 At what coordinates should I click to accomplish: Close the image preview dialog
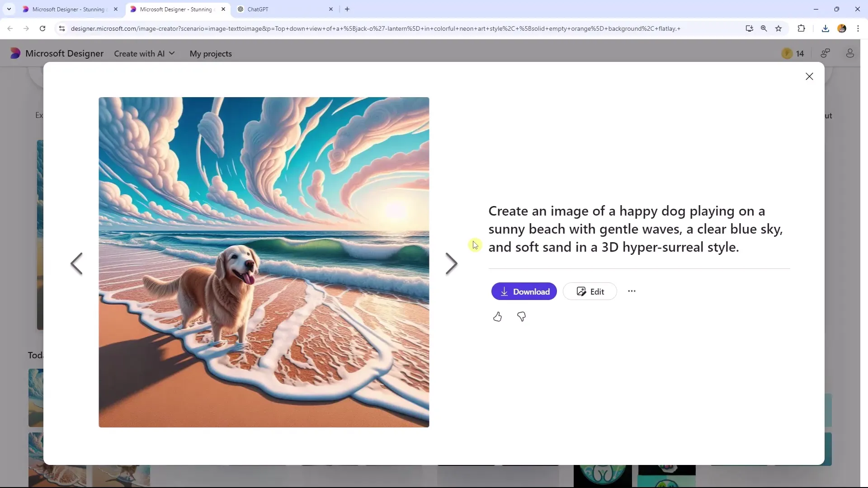pos(810,76)
